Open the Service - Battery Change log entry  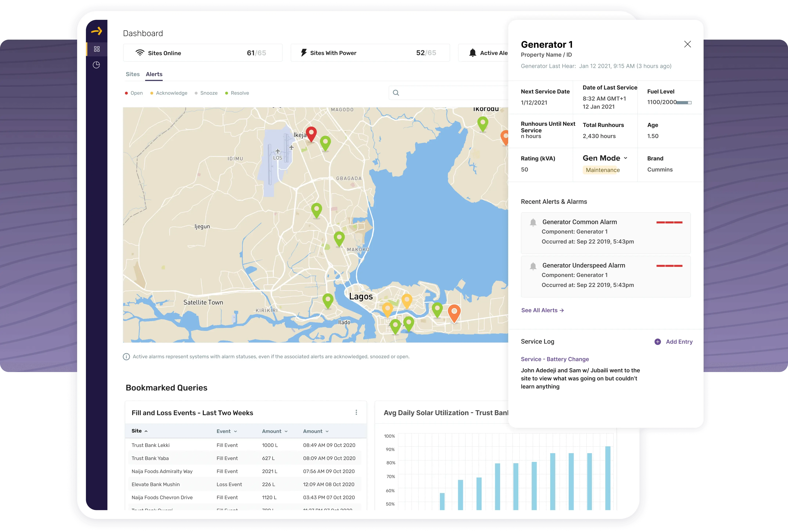[554, 359]
